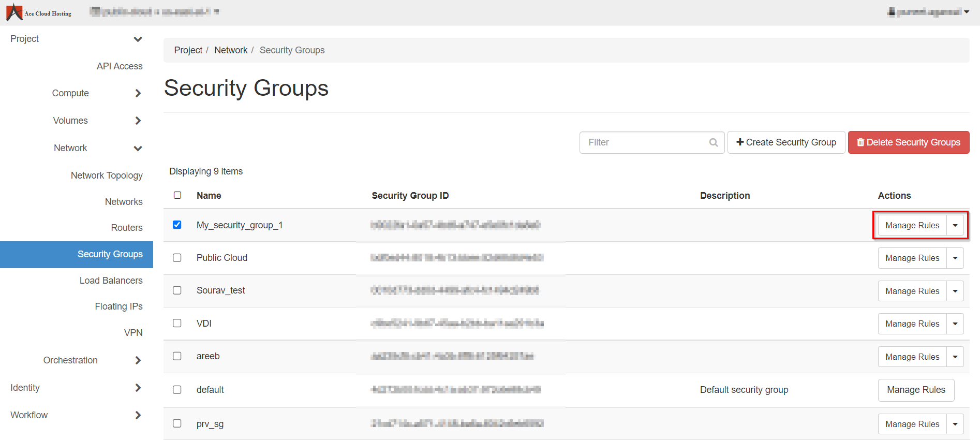Expand the Compute section chevron
The width and height of the screenshot is (980, 440).
click(x=138, y=93)
